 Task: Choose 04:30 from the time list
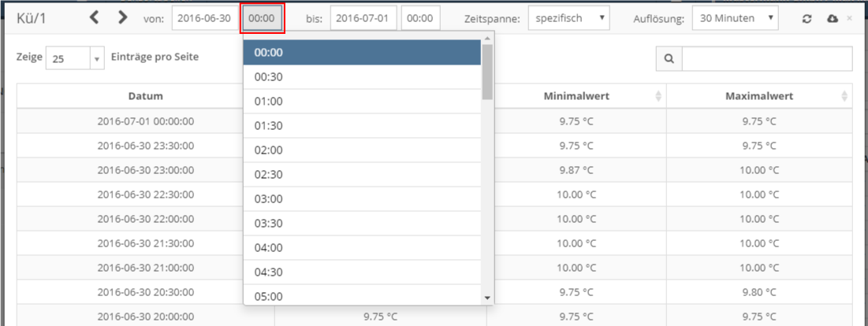tap(362, 272)
